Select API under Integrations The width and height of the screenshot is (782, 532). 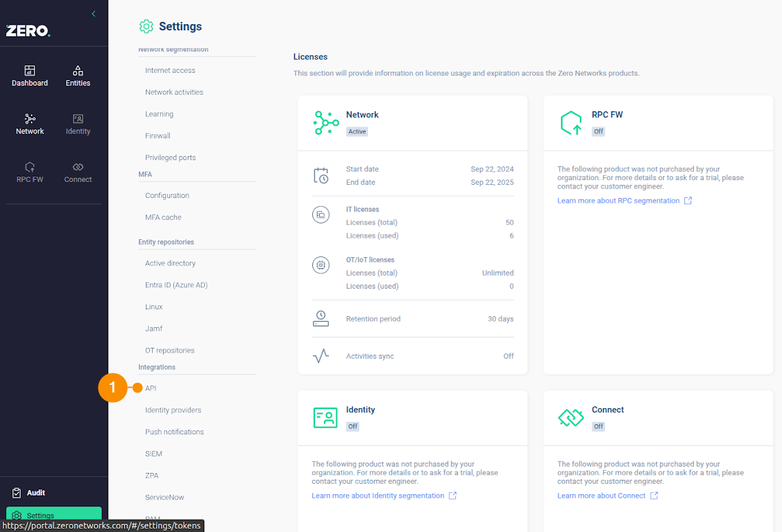coord(151,388)
